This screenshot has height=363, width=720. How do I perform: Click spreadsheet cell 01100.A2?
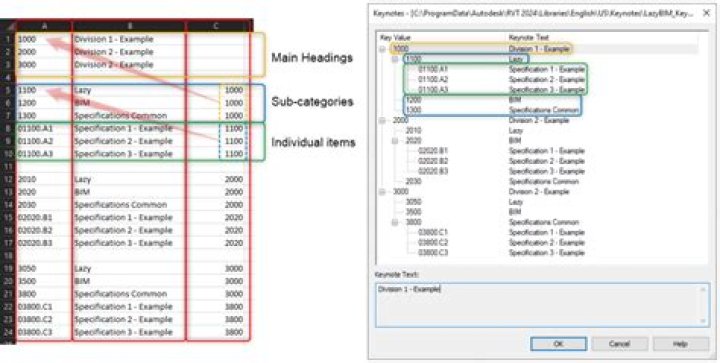click(44, 141)
